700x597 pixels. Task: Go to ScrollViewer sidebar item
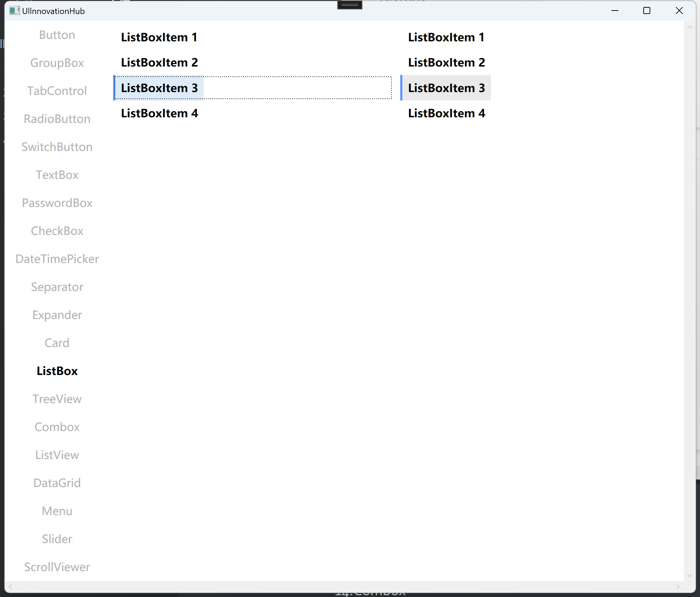pyautogui.click(x=57, y=567)
